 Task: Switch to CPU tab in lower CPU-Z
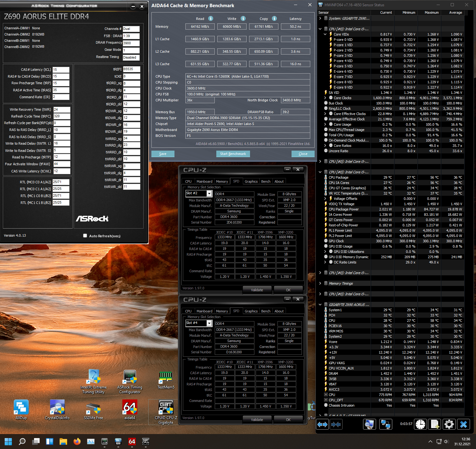coord(188,311)
